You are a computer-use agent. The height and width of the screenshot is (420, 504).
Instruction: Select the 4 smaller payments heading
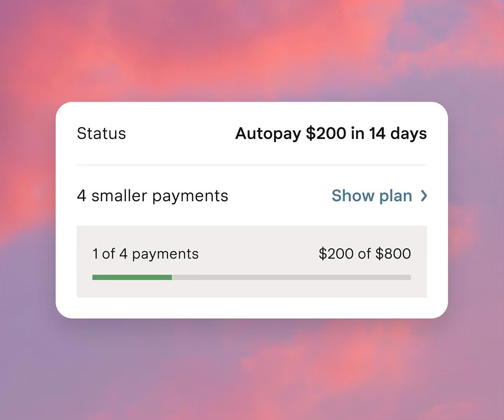point(153,196)
